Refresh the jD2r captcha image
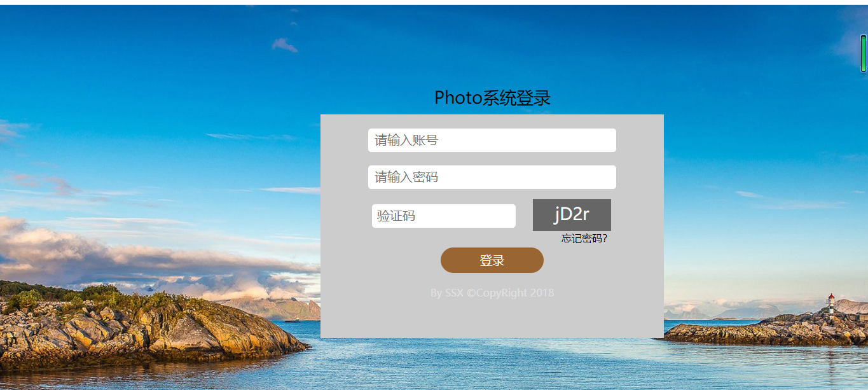 pyautogui.click(x=572, y=214)
